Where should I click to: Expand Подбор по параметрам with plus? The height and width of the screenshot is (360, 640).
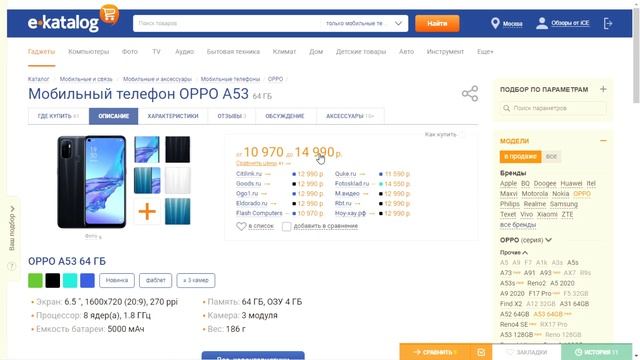tap(603, 89)
